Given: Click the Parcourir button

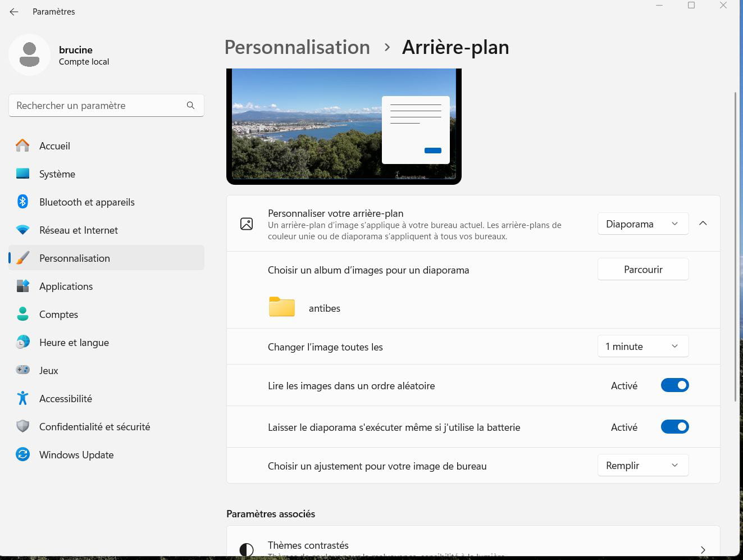Looking at the screenshot, I should click(642, 270).
